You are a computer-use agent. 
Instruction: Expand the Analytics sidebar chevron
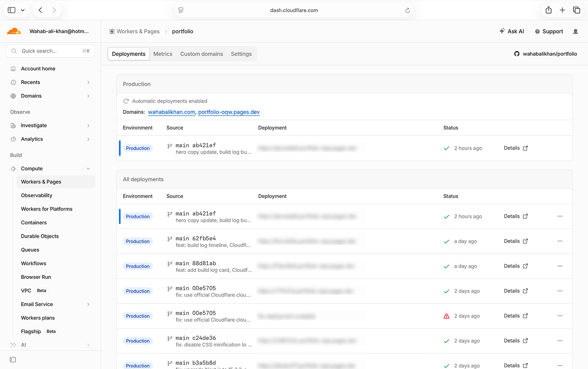[88, 139]
